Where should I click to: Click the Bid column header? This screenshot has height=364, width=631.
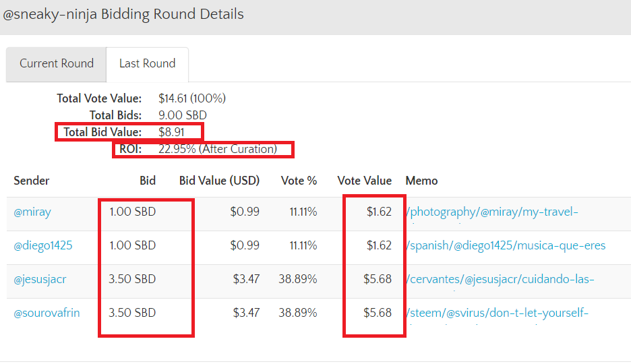pos(148,181)
